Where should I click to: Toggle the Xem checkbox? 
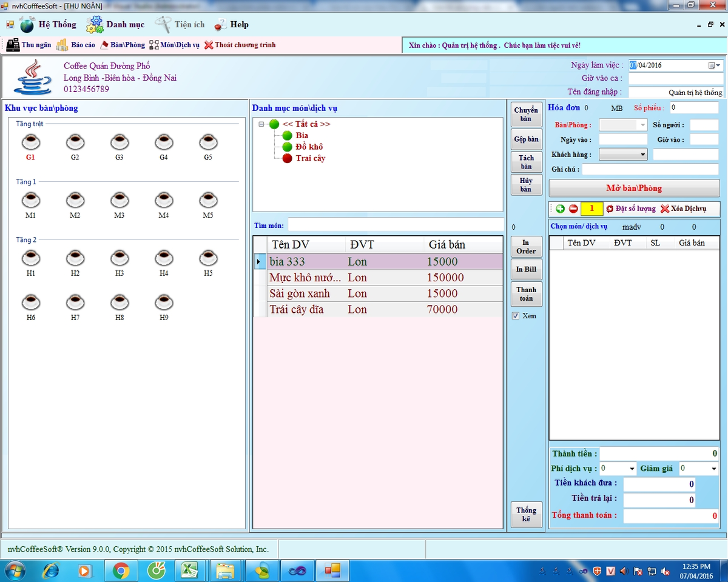[516, 316]
